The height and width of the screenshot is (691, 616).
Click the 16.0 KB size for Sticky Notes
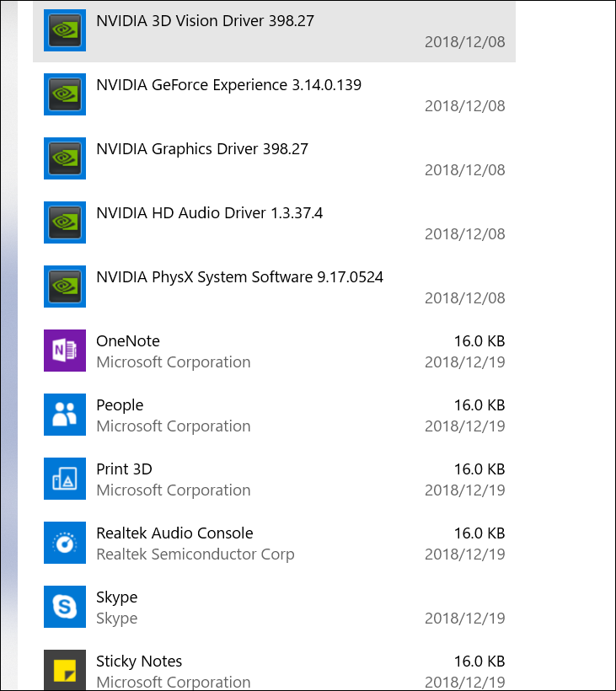click(x=479, y=661)
